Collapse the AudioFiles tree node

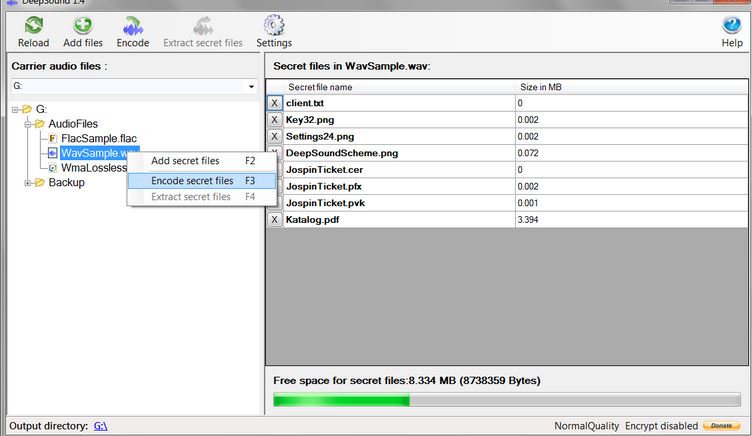tap(28, 124)
